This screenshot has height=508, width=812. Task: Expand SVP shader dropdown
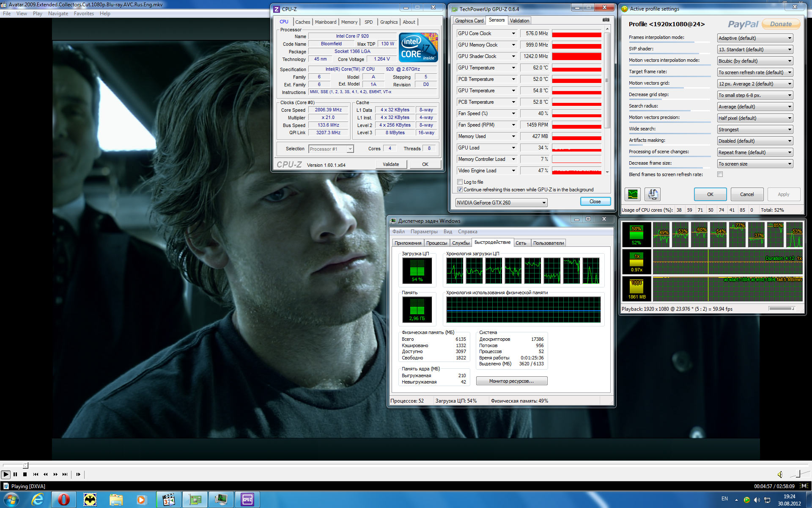(755, 50)
